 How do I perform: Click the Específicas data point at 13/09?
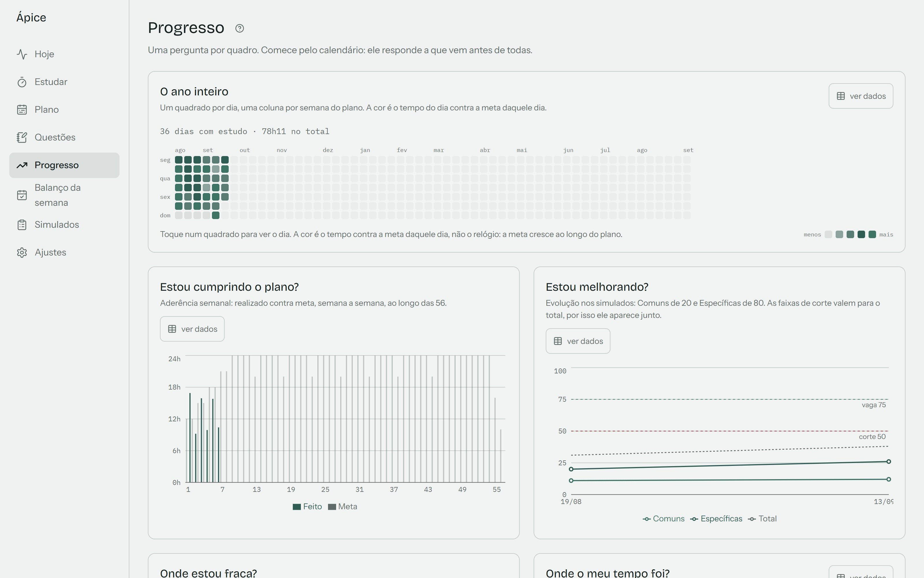[888, 462]
